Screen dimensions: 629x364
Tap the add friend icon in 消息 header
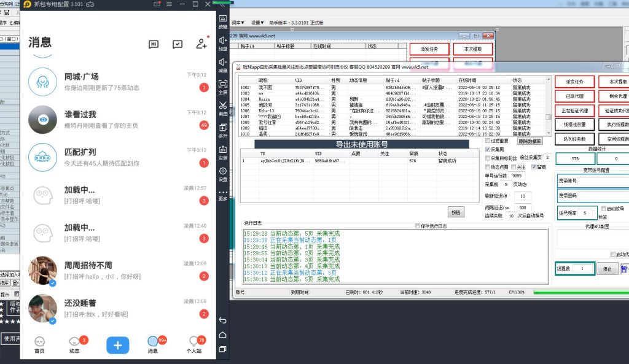[201, 44]
